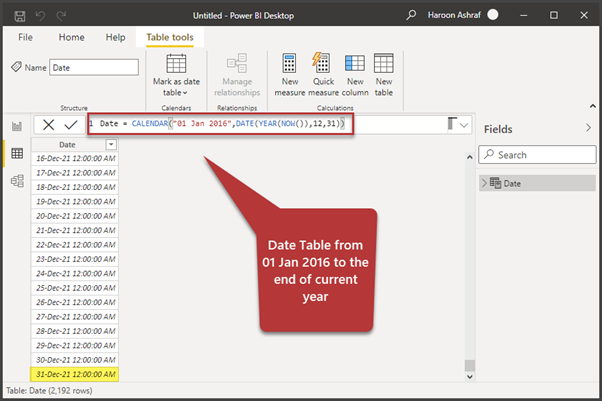Select the 18-Dec-21 row

tap(75, 187)
